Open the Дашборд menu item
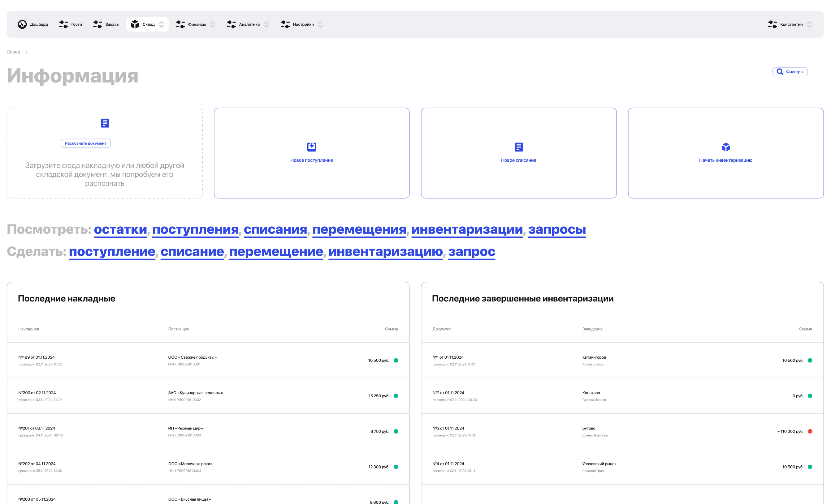The width and height of the screenshot is (831, 504). (33, 24)
